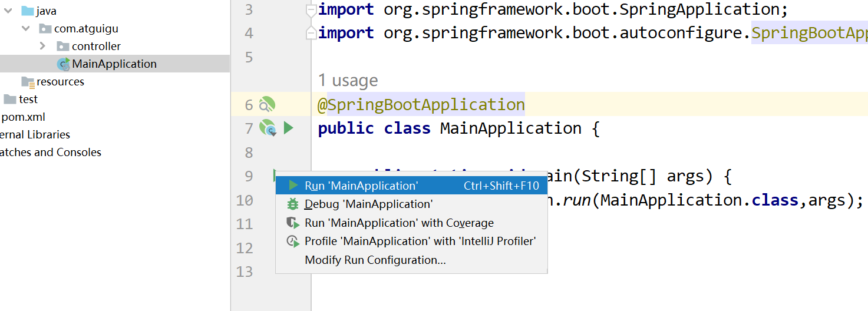Viewport: 868px width, 311px height.
Task: Open Modify Run Configuration... menu entry
Action: (x=375, y=260)
